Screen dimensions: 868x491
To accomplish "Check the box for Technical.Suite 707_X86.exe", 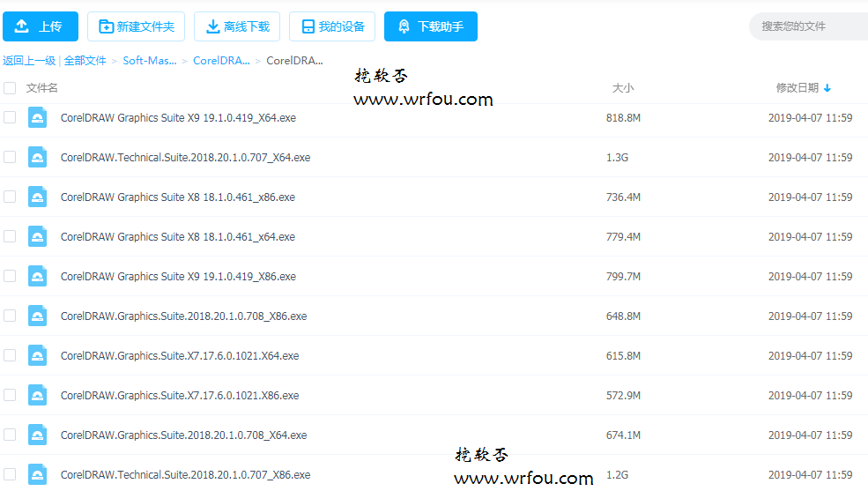I will [x=10, y=474].
